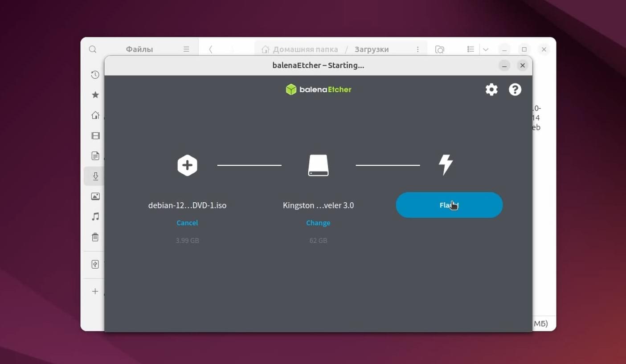The width and height of the screenshot is (626, 364).
Task: Click the 3.99 GB image size
Action: point(187,241)
